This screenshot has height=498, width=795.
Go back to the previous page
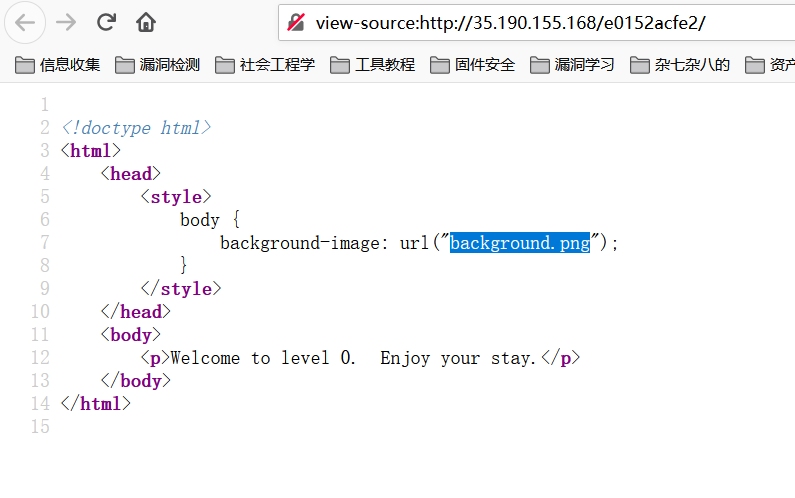pos(25,22)
